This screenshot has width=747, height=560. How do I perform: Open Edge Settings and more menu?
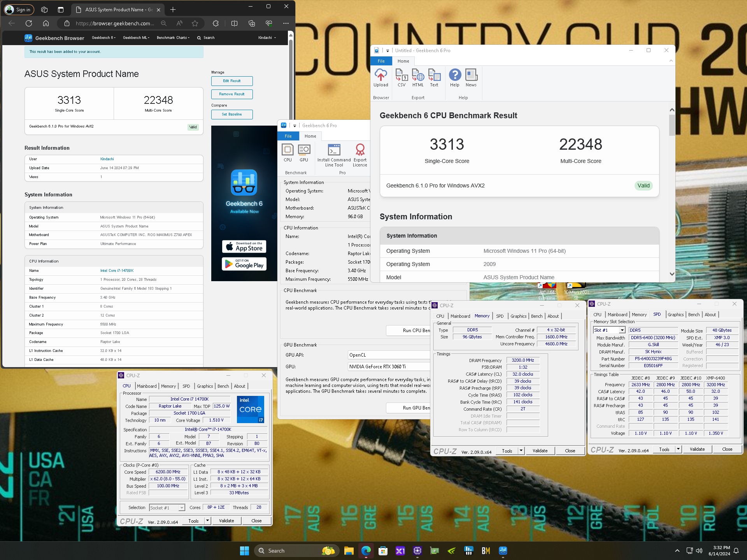coord(286,23)
